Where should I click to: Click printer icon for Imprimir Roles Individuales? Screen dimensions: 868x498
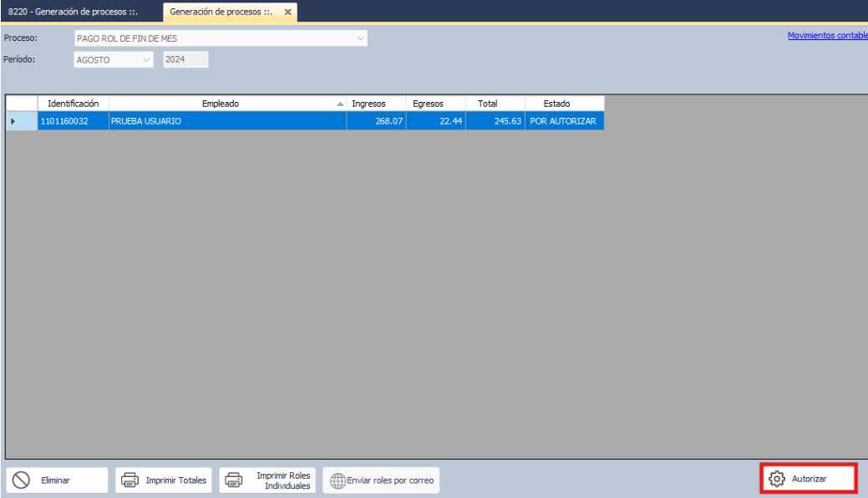click(x=234, y=480)
